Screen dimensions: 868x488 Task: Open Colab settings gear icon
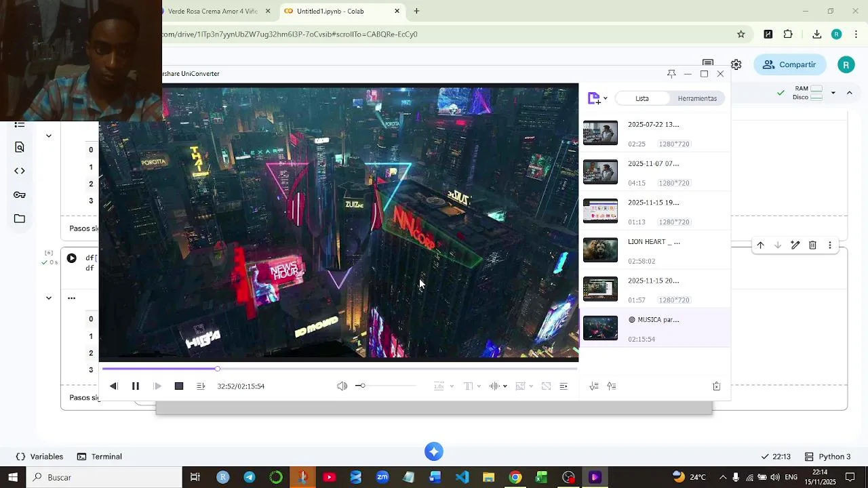[x=736, y=64]
